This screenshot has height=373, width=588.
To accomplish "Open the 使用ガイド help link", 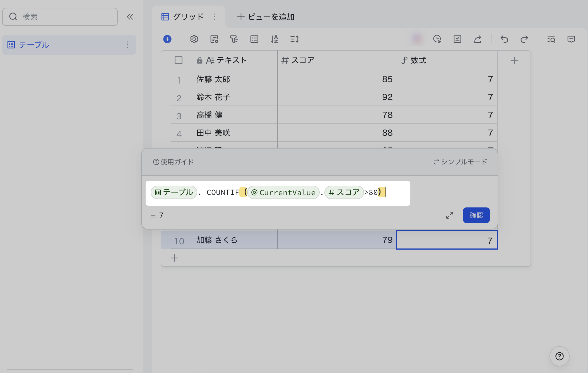I will click(173, 162).
